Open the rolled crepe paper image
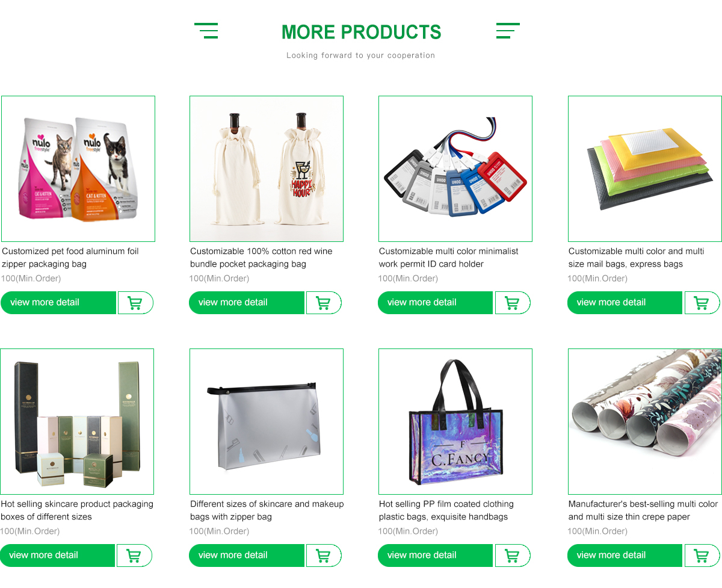The height and width of the screenshot is (588, 722). click(x=645, y=422)
